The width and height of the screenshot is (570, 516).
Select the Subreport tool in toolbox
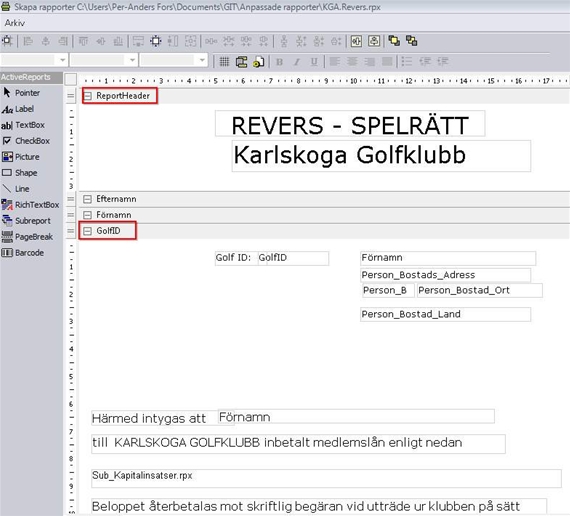[x=26, y=221]
